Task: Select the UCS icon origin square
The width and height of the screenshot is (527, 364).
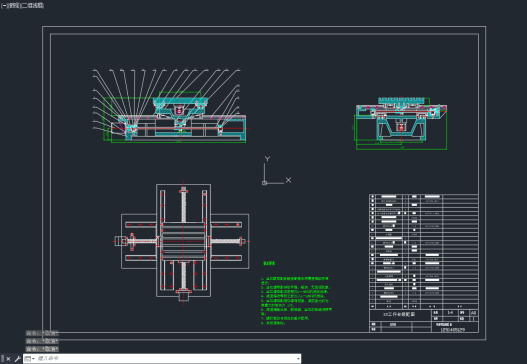Action: 265,183
